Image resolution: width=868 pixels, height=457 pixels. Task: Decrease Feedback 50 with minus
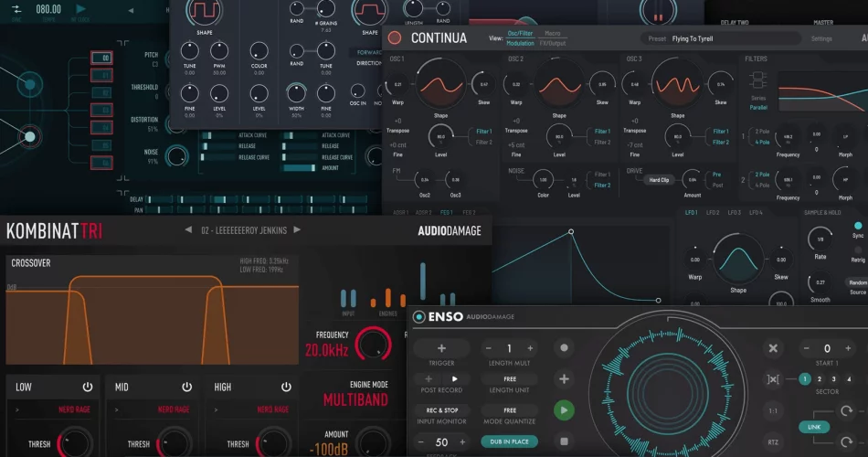(420, 442)
